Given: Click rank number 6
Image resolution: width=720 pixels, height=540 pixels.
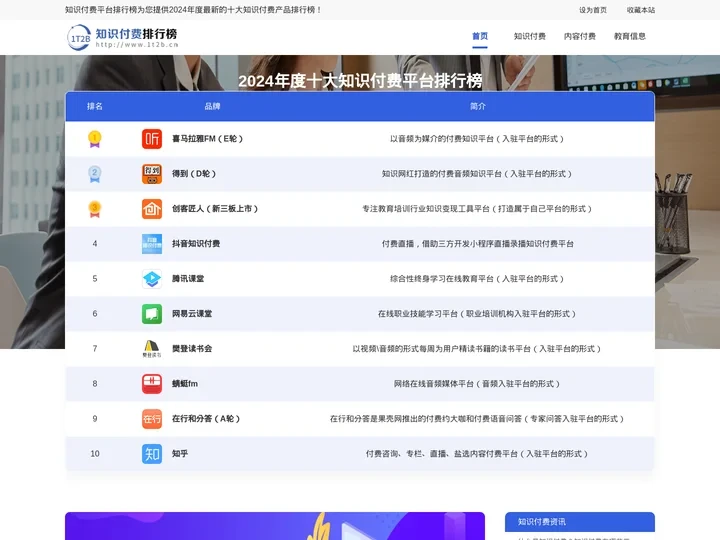Looking at the screenshot, I should [x=95, y=314].
